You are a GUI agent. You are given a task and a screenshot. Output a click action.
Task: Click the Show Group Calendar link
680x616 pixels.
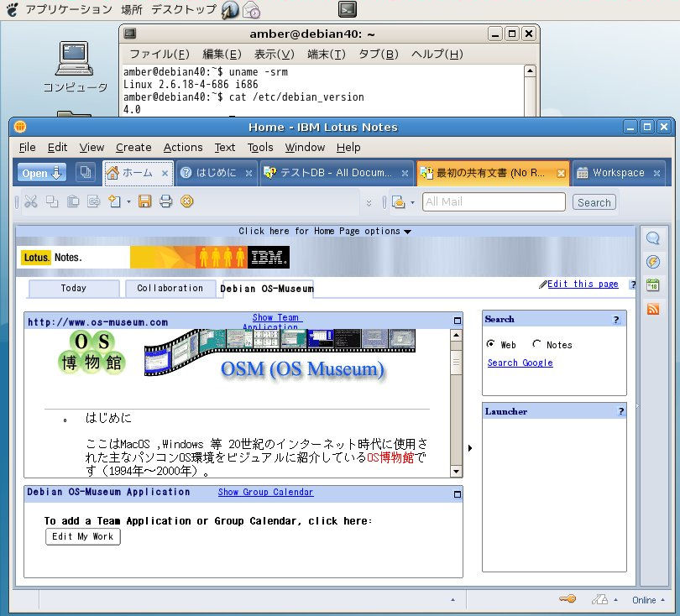coord(265,492)
